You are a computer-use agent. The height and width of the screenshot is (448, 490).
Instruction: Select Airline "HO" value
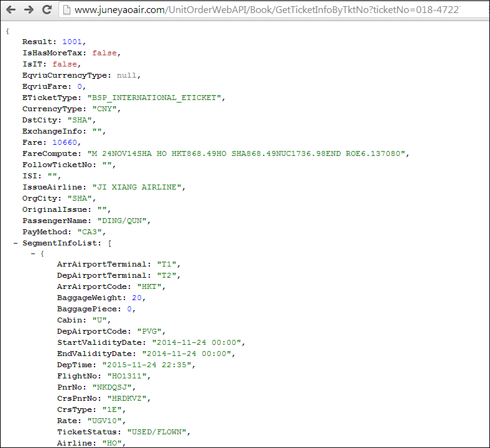tap(112, 443)
